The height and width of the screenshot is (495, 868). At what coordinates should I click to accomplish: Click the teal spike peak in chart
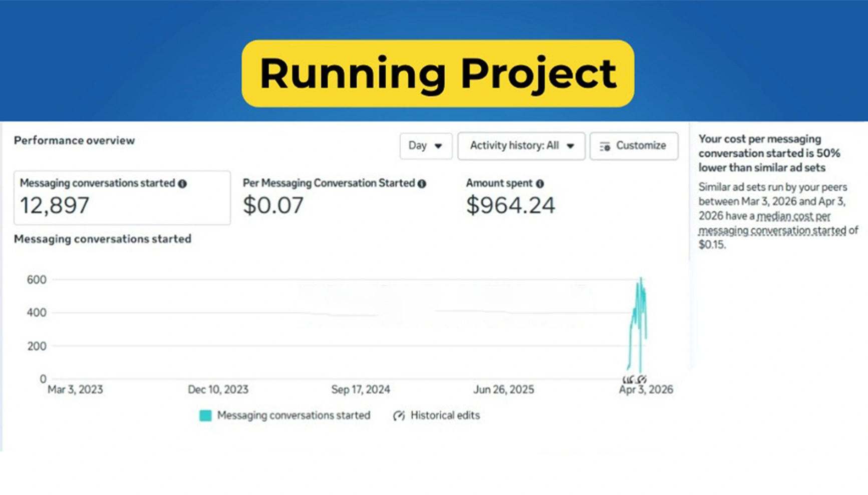[x=641, y=279]
